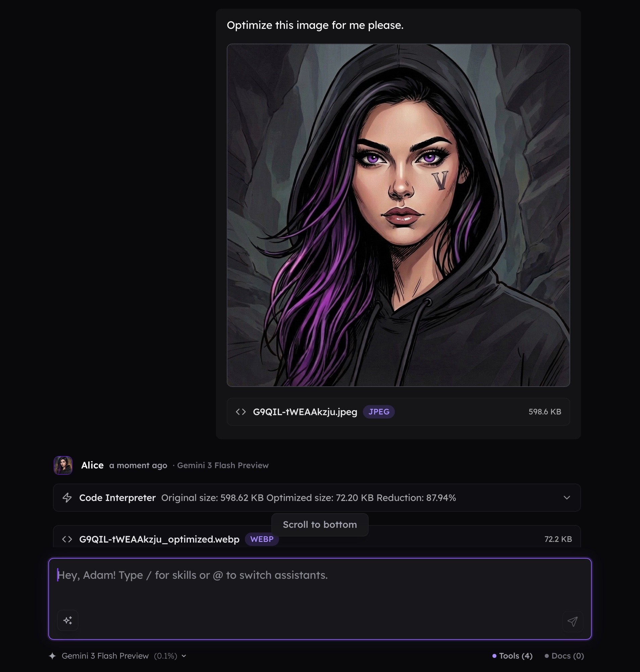Image resolution: width=640 pixels, height=672 pixels.
Task: Click the Code Interpreter lightning icon
Action: point(67,498)
